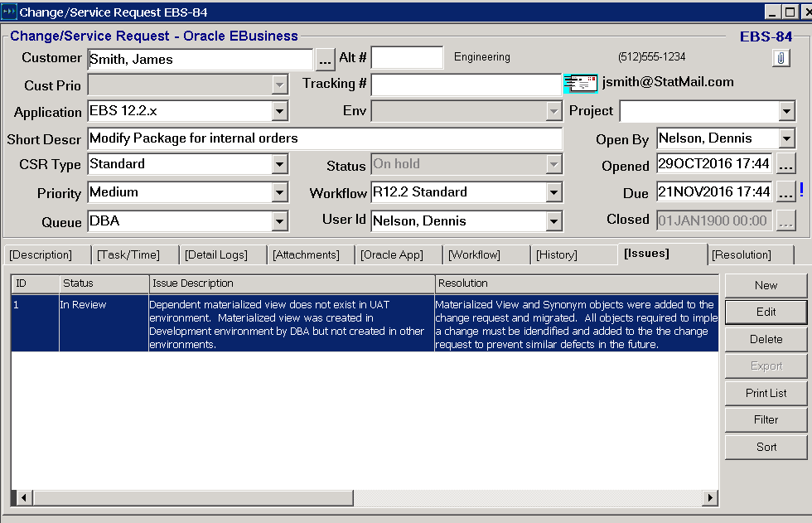This screenshot has height=523, width=812.
Task: Click the Customer name field
Action: [x=201, y=60]
